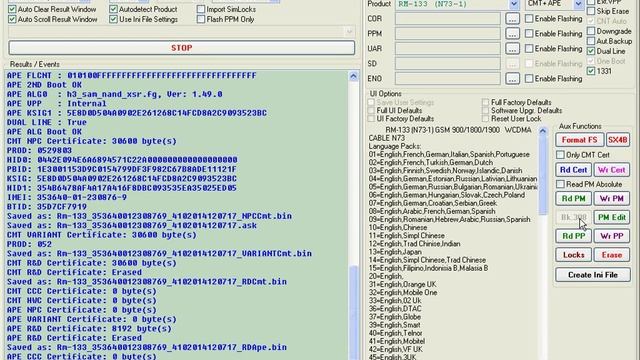Select language pack 08=English,Arabic,French,German,Spanish
The height and width of the screenshot is (360, 640).
coord(431,211)
